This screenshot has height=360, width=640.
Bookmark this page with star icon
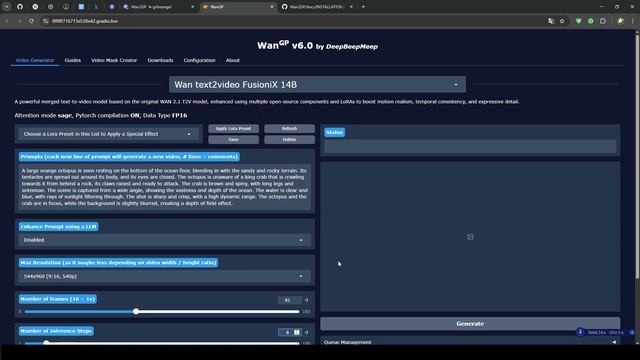point(562,21)
